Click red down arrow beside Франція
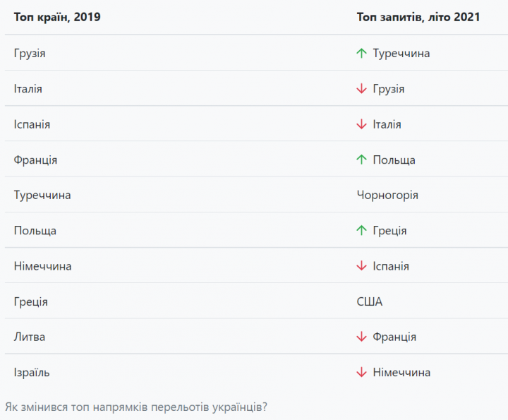508x420 pixels. point(362,337)
